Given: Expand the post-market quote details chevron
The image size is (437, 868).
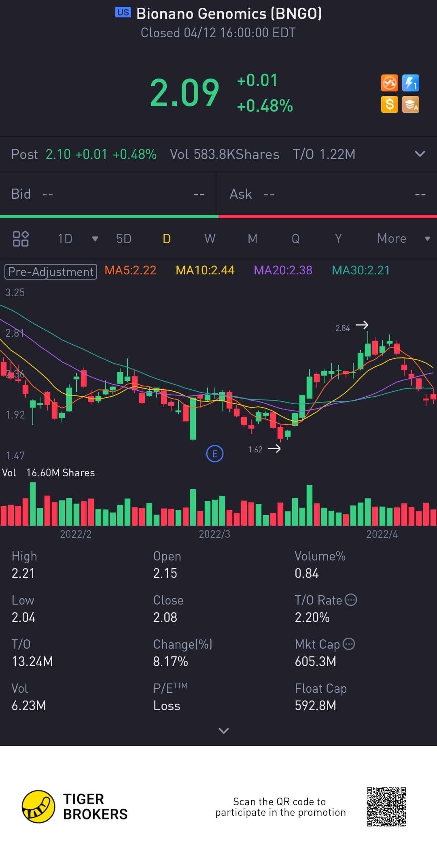Looking at the screenshot, I should [x=420, y=154].
